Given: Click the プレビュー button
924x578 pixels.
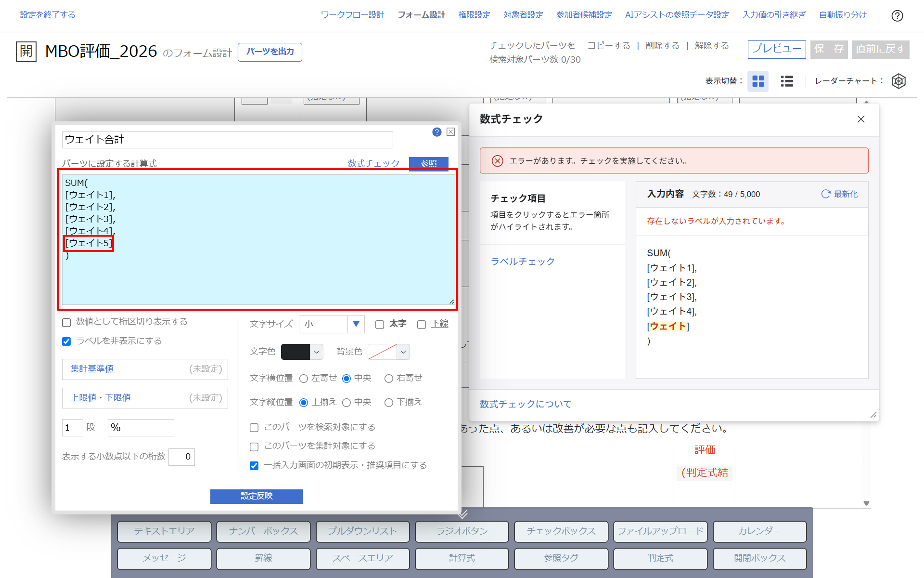Looking at the screenshot, I should [777, 49].
